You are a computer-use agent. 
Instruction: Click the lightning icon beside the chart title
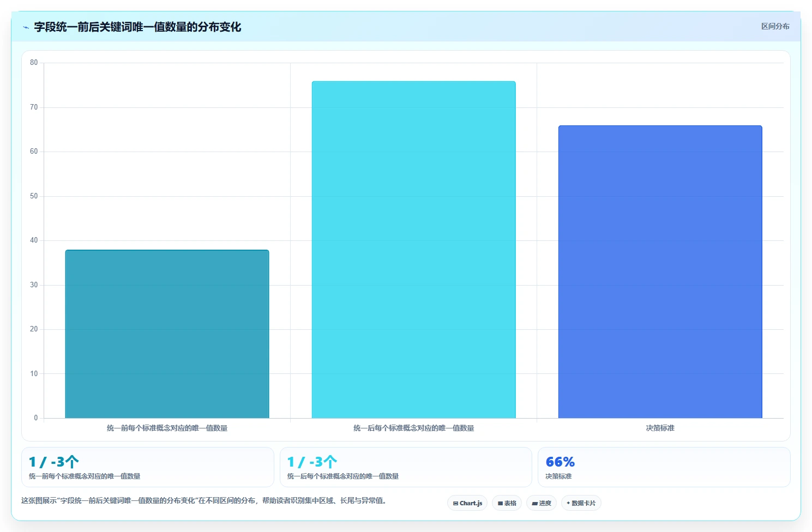[x=26, y=27]
